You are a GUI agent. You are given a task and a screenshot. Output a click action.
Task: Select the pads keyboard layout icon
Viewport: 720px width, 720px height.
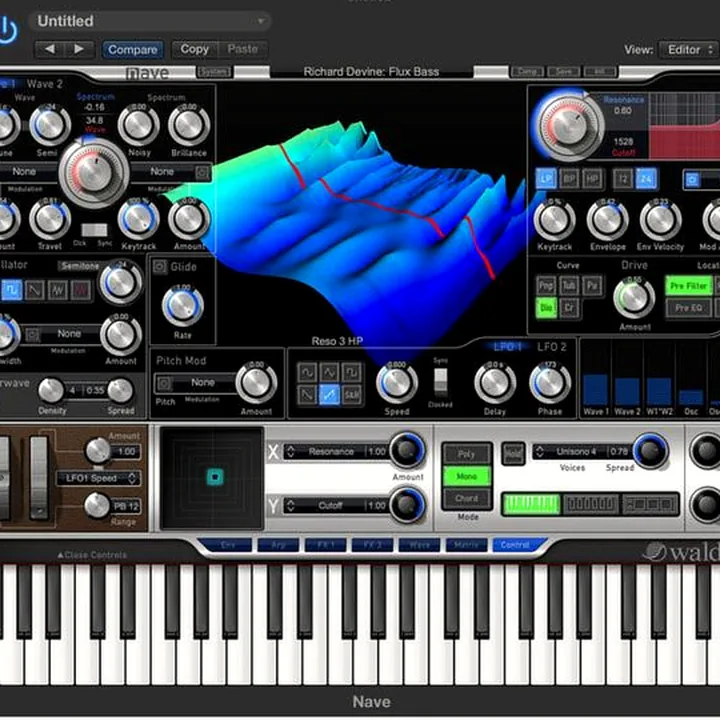click(x=649, y=504)
